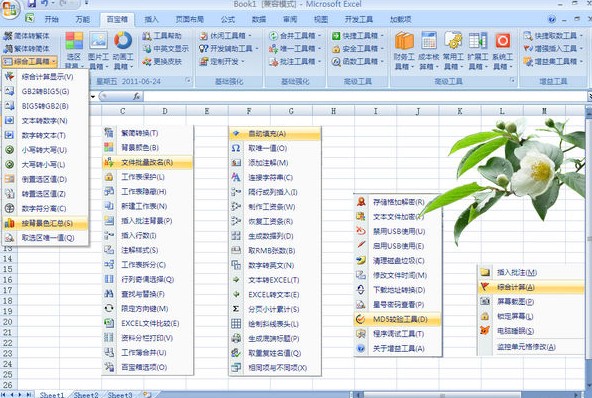Open the 常用工具箱 gears icon

tap(453, 40)
